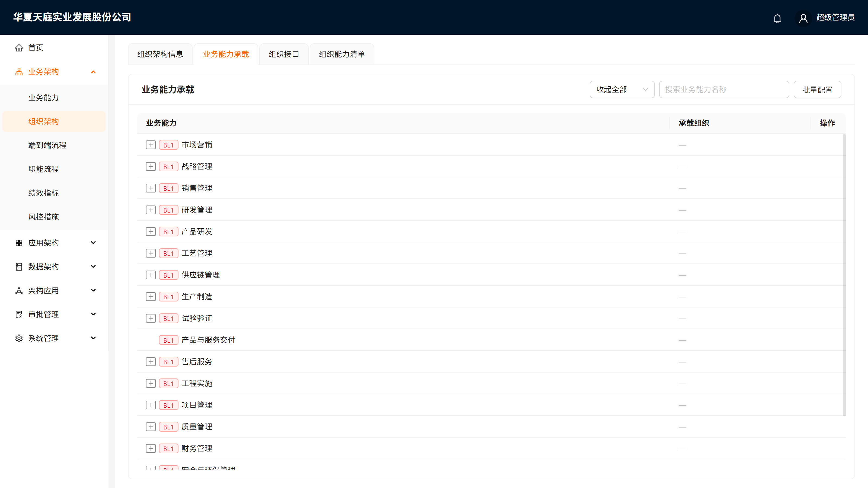Click the home icon in sidebar
The height and width of the screenshot is (488, 868).
point(19,48)
